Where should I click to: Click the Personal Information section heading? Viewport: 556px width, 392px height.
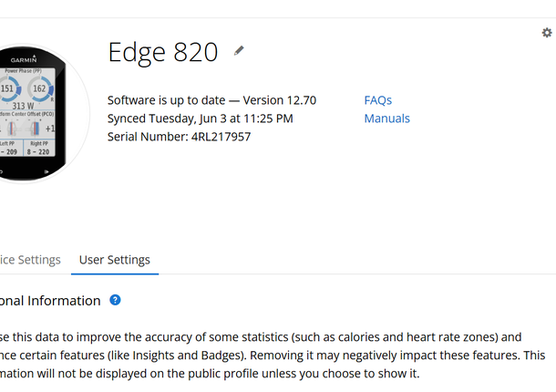click(50, 301)
